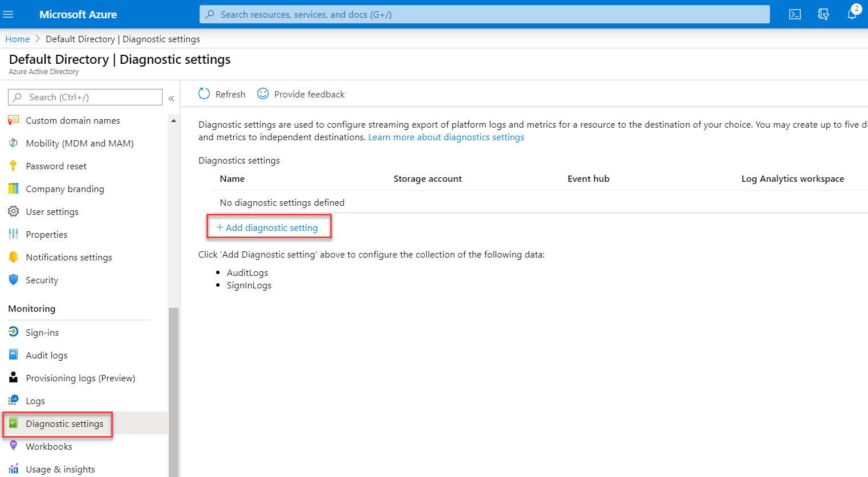The width and height of the screenshot is (868, 477).
Task: Click the Name column header
Action: [x=232, y=179]
